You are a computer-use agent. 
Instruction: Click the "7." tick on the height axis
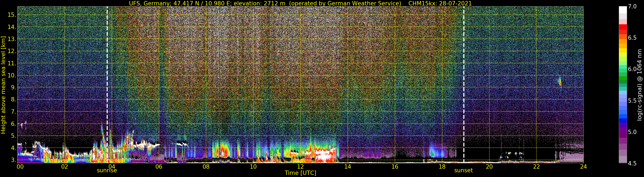pyautogui.click(x=13, y=112)
